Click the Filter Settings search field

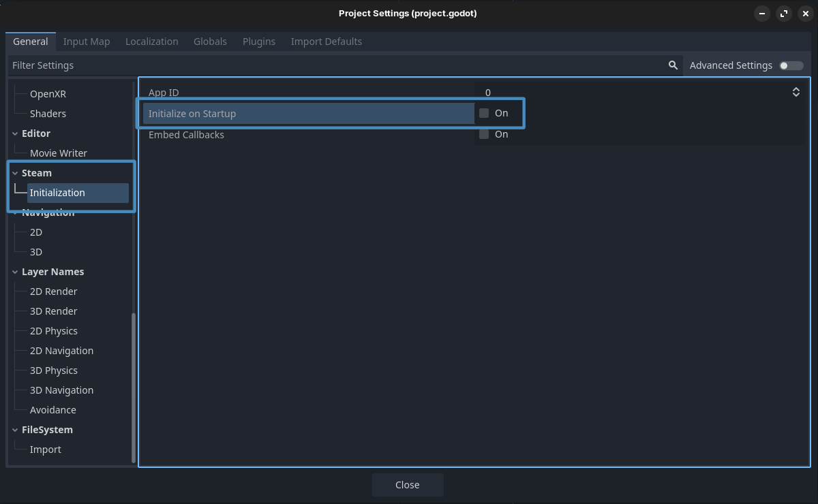(334, 65)
